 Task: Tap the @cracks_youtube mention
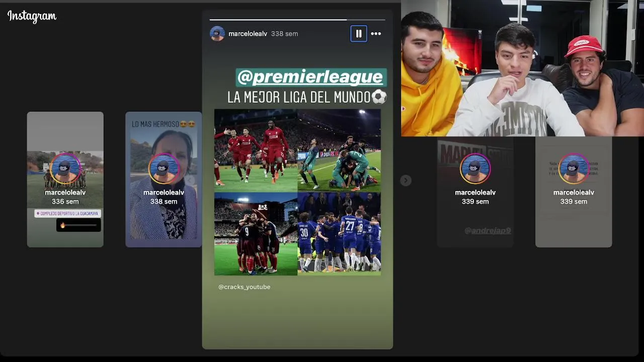[x=245, y=287]
